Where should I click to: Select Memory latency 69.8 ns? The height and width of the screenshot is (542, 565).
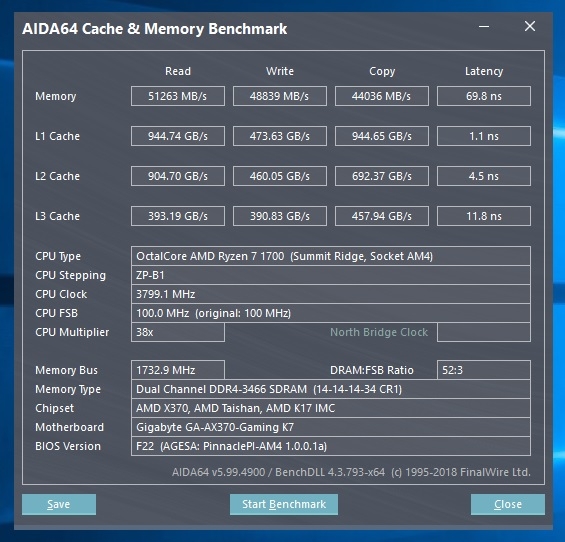(x=484, y=96)
